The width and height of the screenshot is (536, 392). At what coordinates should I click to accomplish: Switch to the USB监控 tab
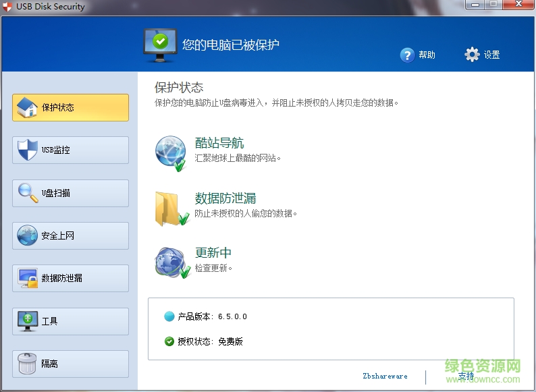click(70, 150)
